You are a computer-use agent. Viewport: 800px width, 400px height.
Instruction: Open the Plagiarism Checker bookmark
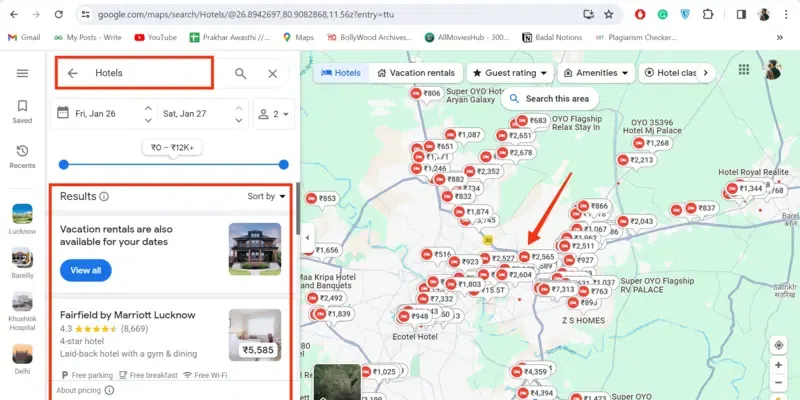click(636, 37)
